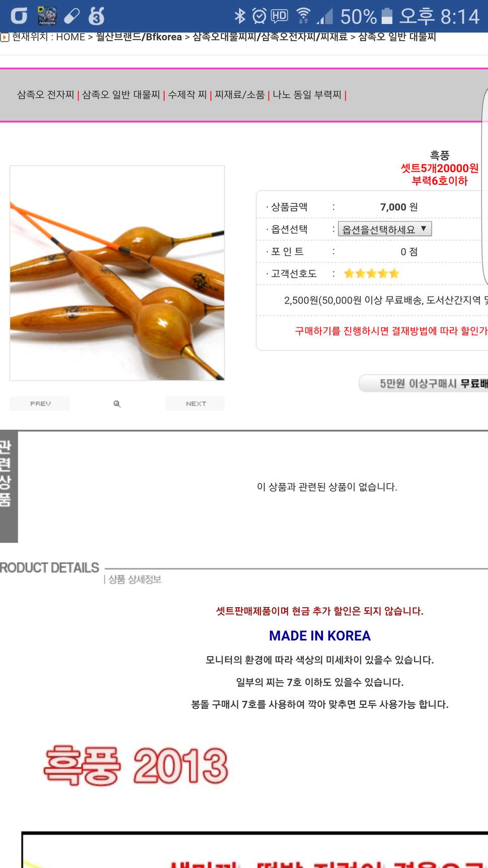Tap the Netmarble game notification icon
Screen dimensions: 488x868
point(48,16)
